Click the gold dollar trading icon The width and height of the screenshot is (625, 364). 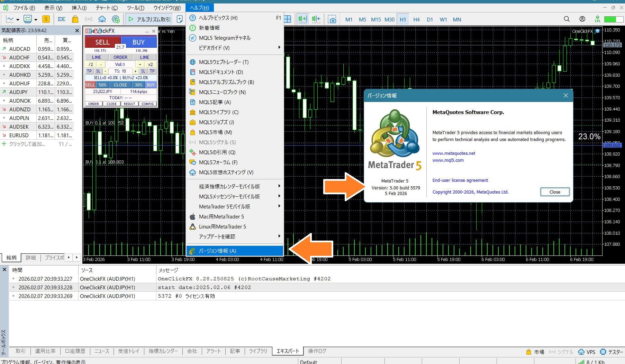(x=46, y=19)
